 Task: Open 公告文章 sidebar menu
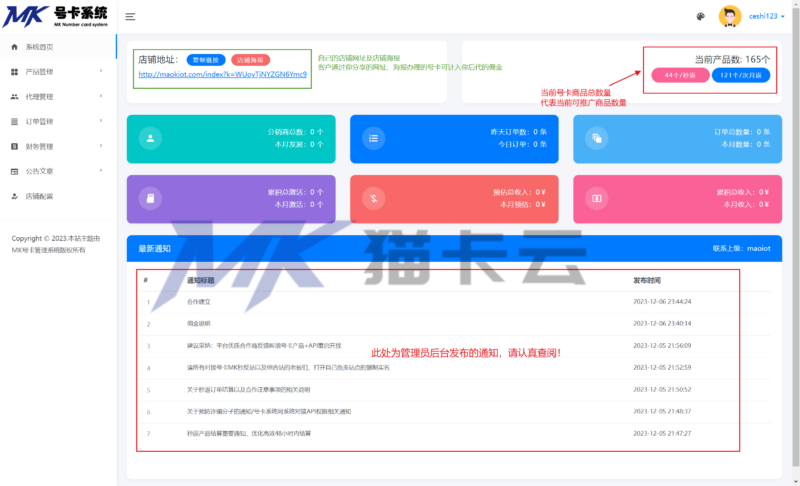pos(58,171)
